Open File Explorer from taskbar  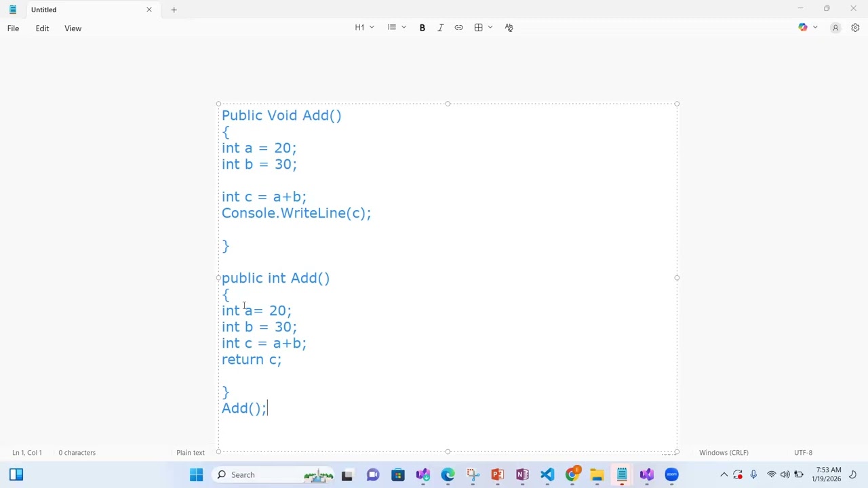click(x=597, y=475)
